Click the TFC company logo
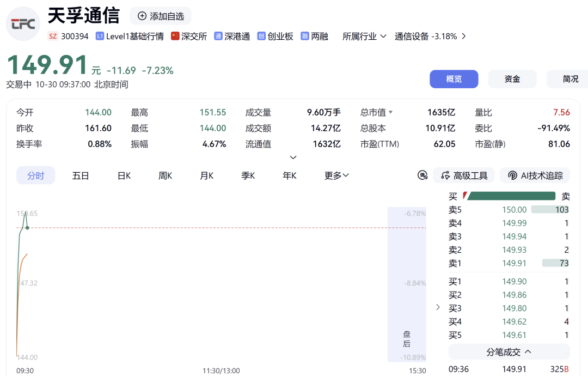The image size is (588, 376). click(23, 23)
